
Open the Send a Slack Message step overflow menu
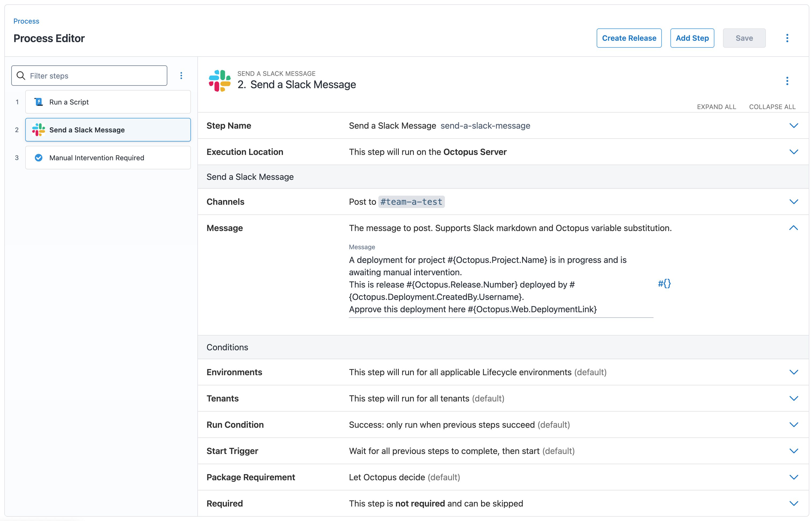pos(787,81)
